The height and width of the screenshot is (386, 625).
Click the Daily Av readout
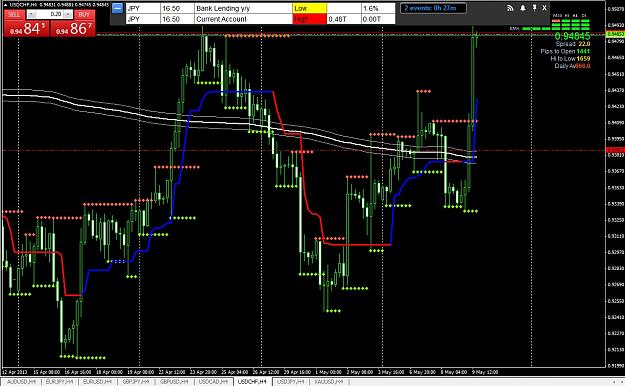(572, 66)
